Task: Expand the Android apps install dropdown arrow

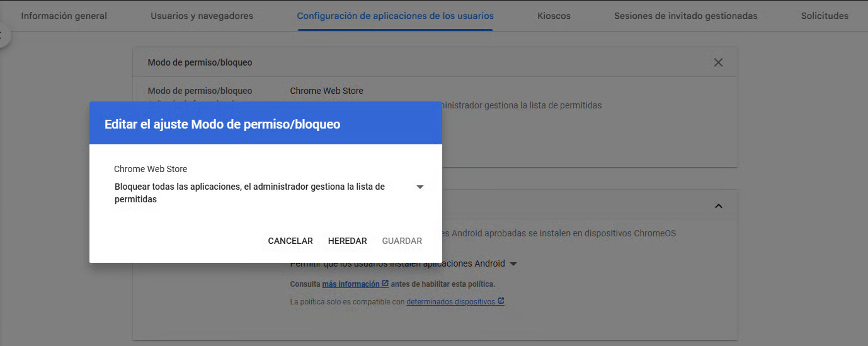Action: coord(513,264)
